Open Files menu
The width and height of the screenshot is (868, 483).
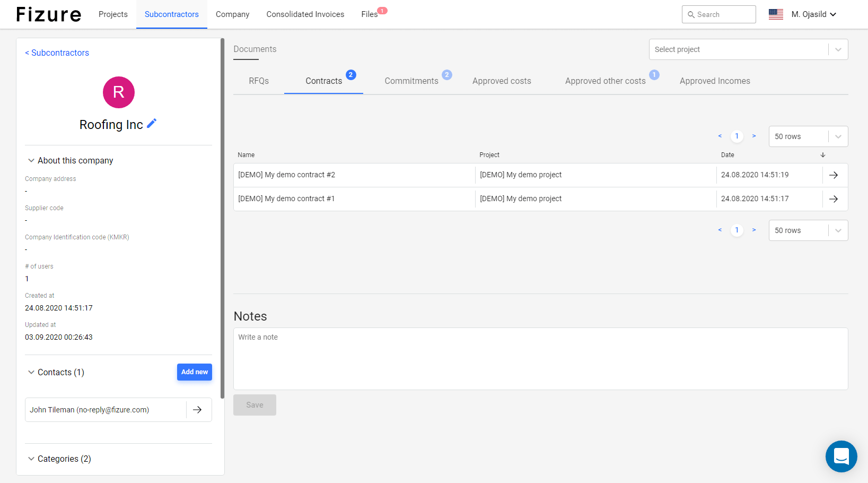[x=370, y=14]
